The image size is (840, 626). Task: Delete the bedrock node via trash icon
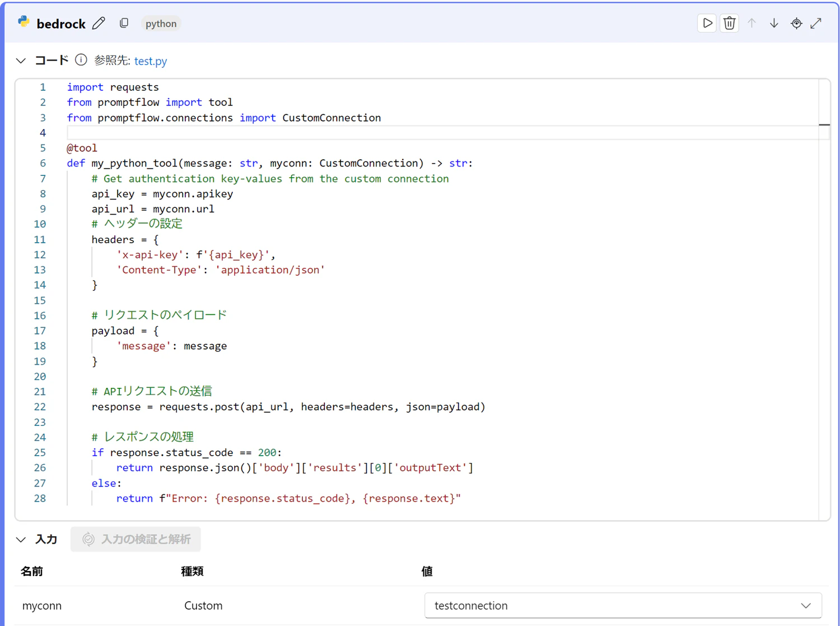pyautogui.click(x=729, y=24)
